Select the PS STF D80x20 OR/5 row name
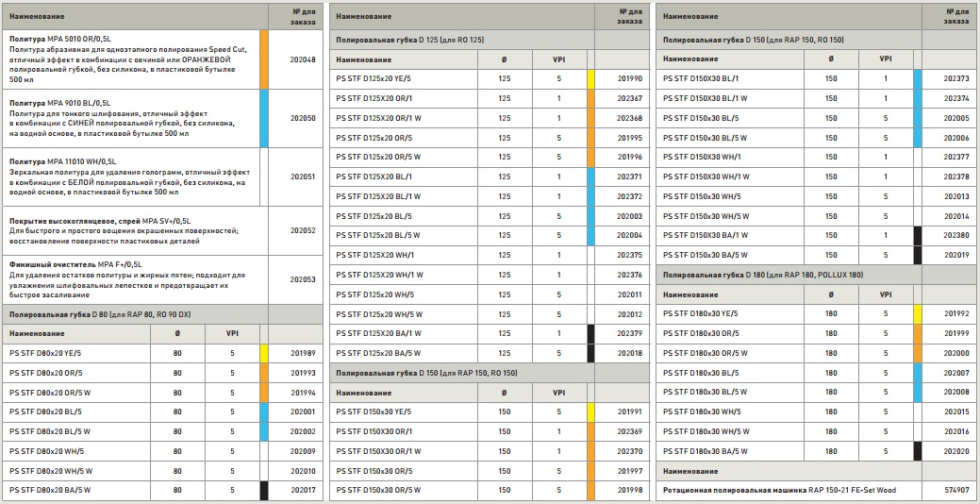 45,373
